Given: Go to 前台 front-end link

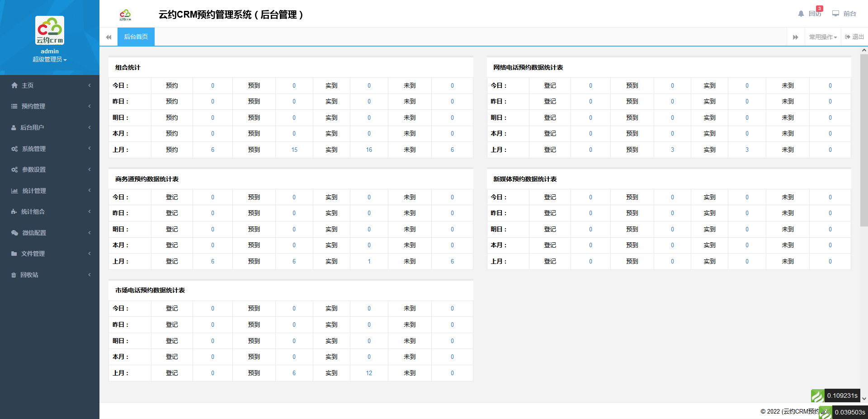Looking at the screenshot, I should [x=844, y=14].
